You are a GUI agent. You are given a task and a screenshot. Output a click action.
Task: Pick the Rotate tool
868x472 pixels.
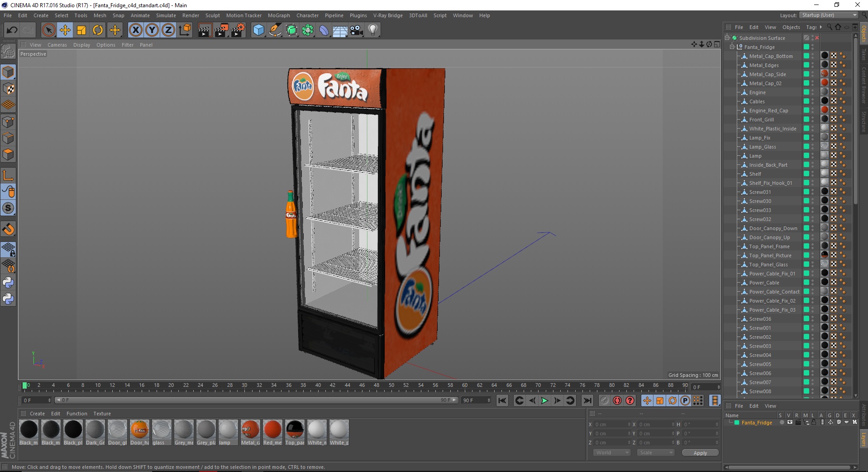[x=98, y=30]
